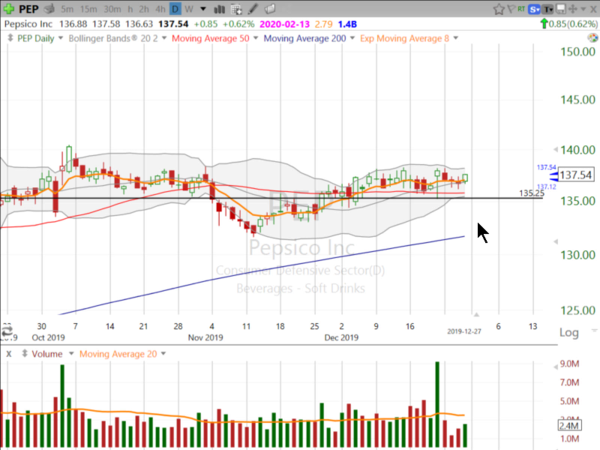Select the daily (D) time frame
Viewport: 600px width, 450px height.
(175, 8)
